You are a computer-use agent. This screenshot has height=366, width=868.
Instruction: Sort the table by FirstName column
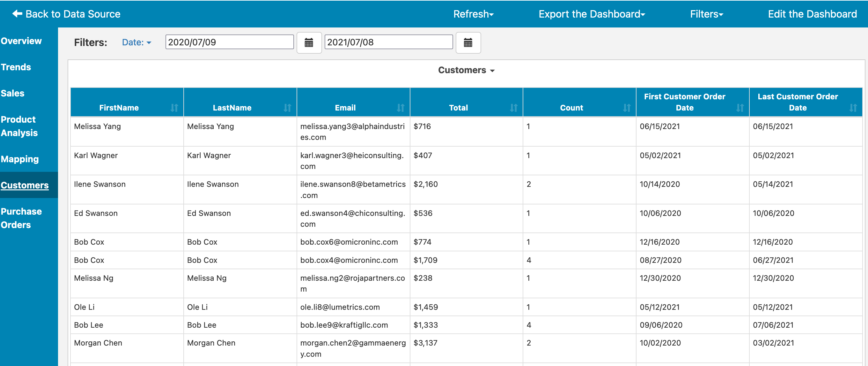tap(174, 108)
